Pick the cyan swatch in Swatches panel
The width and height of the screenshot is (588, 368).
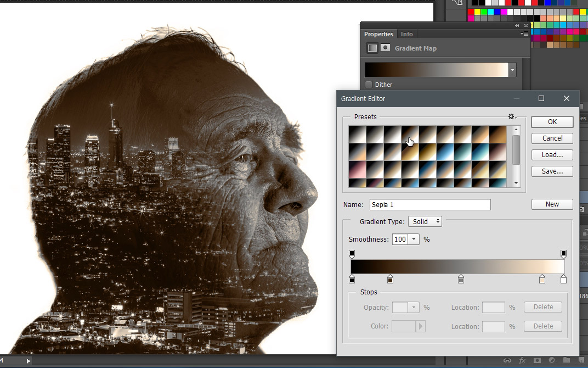pos(490,12)
